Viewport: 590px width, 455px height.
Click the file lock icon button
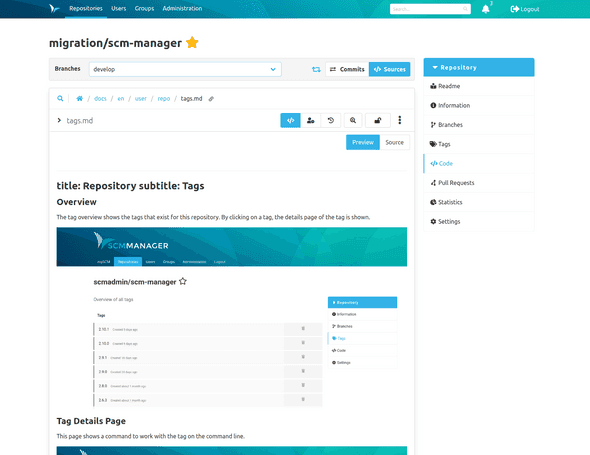point(377,120)
